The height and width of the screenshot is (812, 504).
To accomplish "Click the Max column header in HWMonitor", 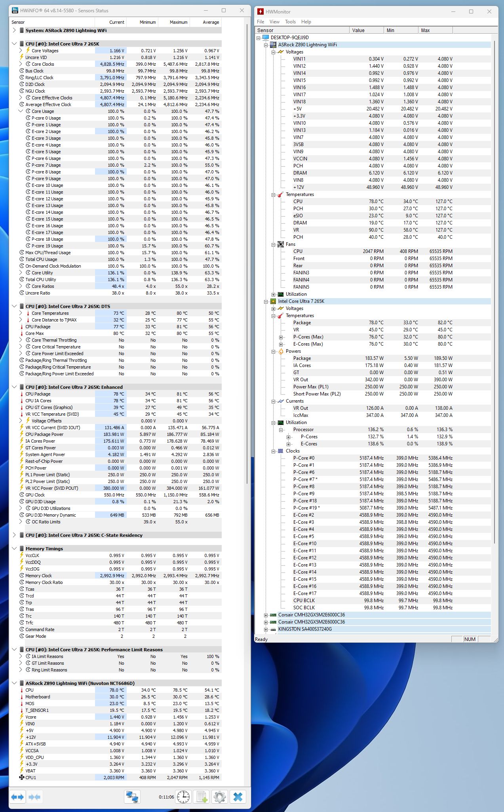I will (435, 30).
